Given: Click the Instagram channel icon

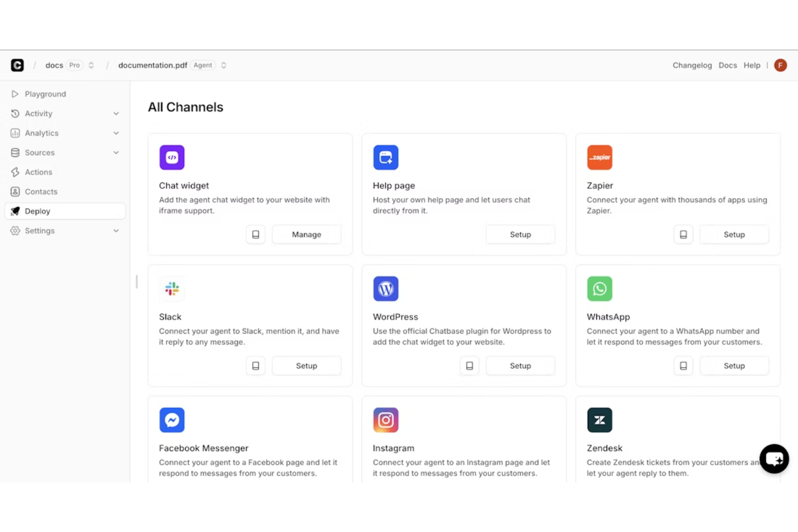Looking at the screenshot, I should tap(386, 420).
